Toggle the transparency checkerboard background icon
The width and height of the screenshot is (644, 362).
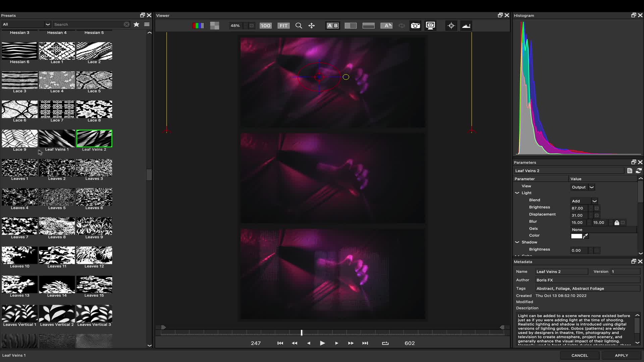point(215,26)
